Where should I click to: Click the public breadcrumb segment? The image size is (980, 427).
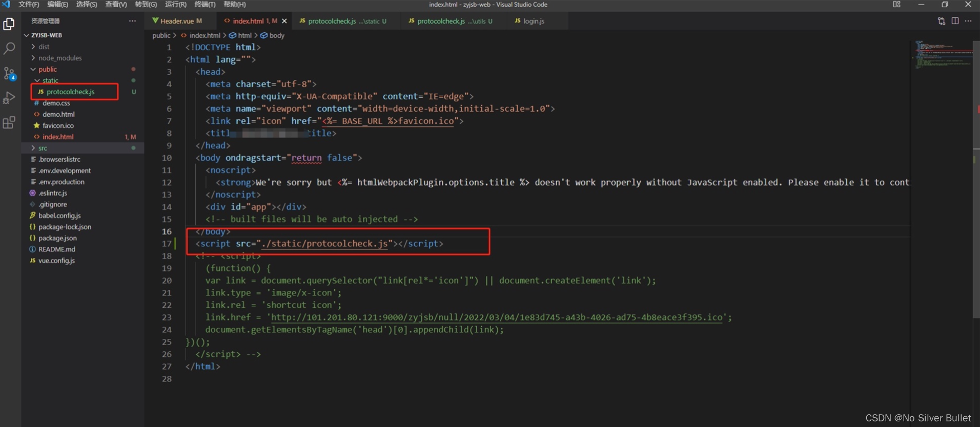(x=161, y=35)
